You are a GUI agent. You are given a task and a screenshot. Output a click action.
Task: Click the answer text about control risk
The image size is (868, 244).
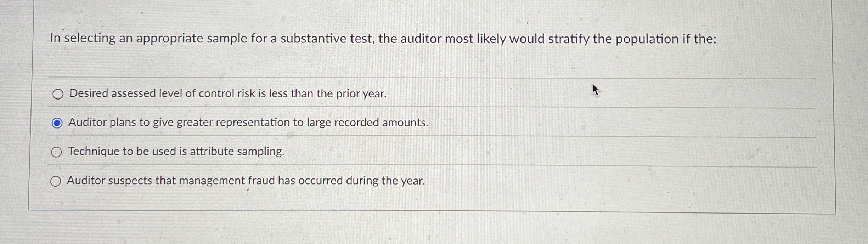click(227, 93)
